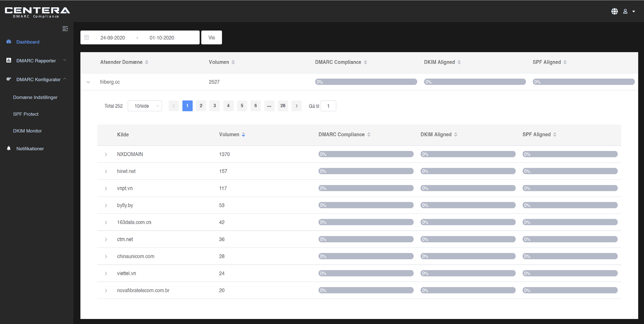The image size is (644, 324).
Task: Click the Vis button
Action: pyautogui.click(x=212, y=38)
